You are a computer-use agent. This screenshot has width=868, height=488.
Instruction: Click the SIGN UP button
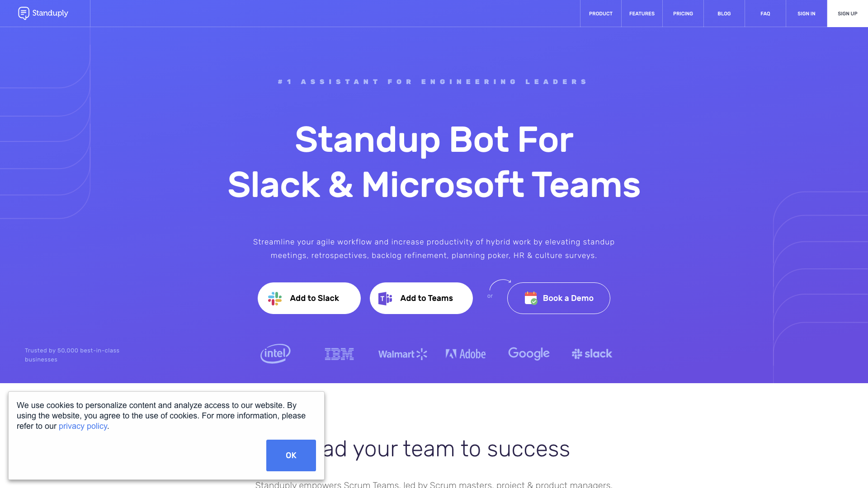point(847,13)
